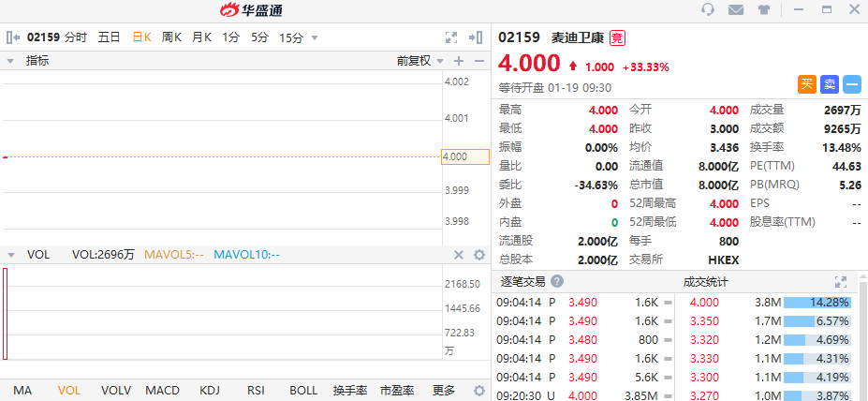
Task: Click the 竞 auction badge
Action: click(617, 38)
